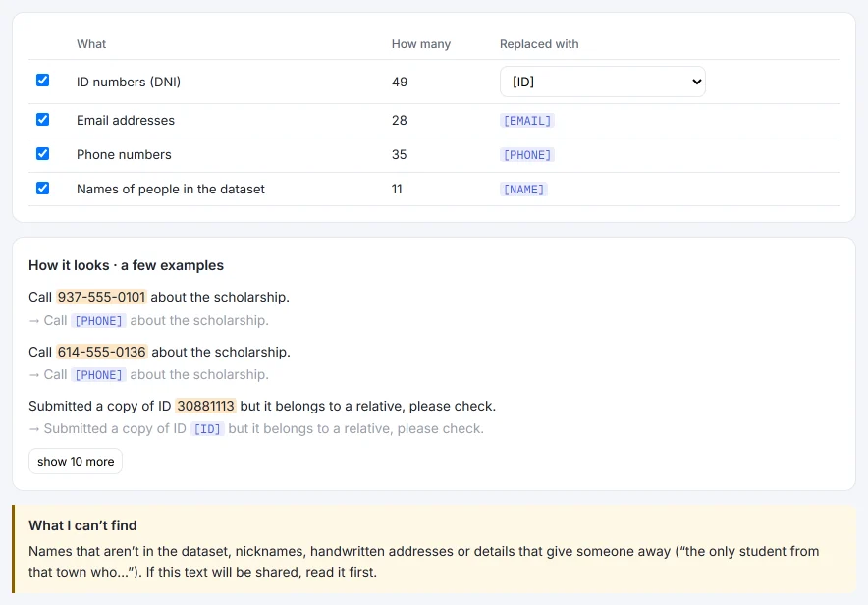This screenshot has height=605, width=868.
Task: Click [PHONE] tag below 614-555-0136 example
Action: 98,375
